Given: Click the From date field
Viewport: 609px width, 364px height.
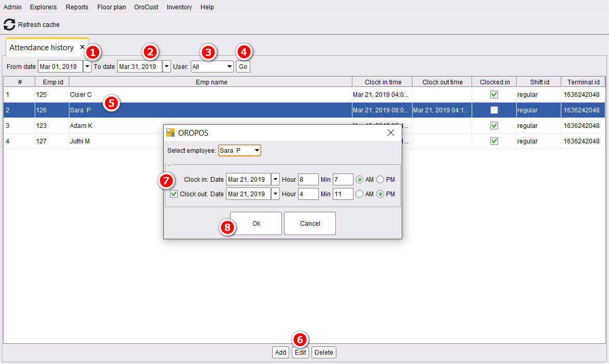Looking at the screenshot, I should coord(60,66).
